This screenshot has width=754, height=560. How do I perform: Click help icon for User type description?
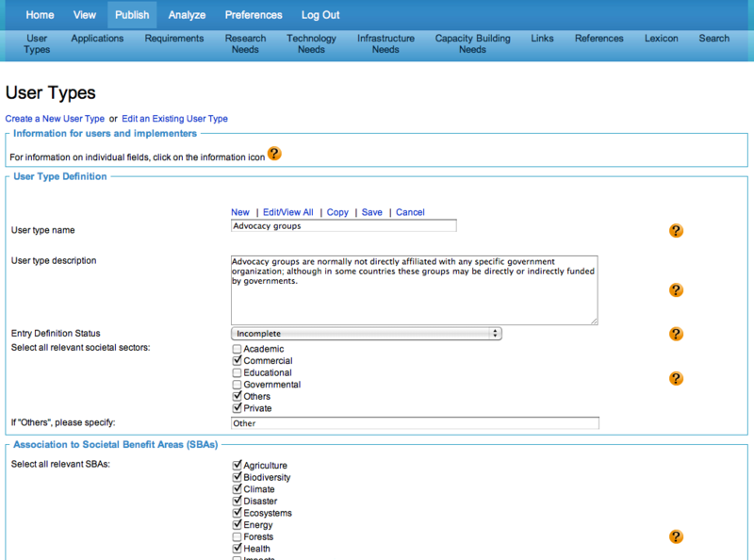click(676, 290)
